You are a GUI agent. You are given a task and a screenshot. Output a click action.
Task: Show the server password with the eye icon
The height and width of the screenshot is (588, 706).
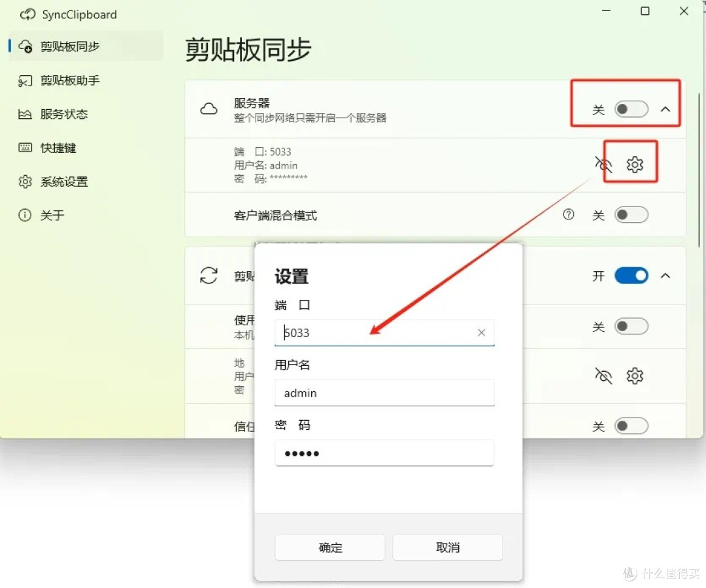click(x=602, y=165)
